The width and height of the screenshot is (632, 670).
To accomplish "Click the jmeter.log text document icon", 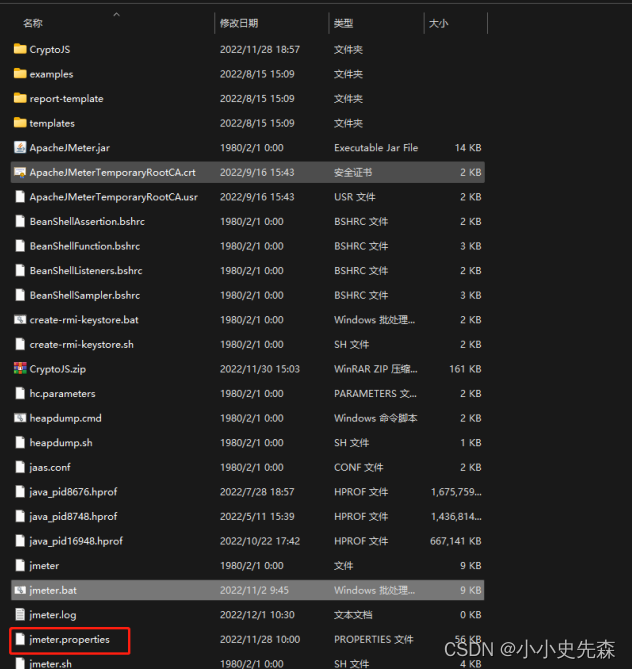I will coord(20,614).
